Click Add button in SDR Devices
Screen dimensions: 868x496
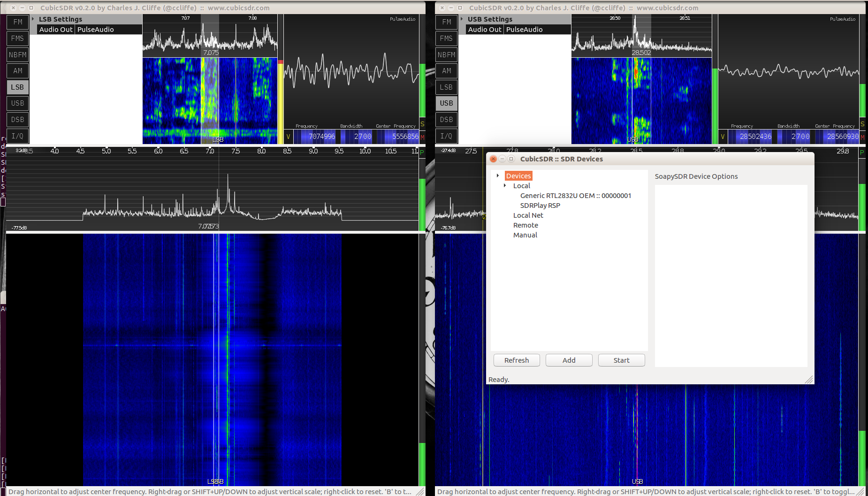point(569,360)
